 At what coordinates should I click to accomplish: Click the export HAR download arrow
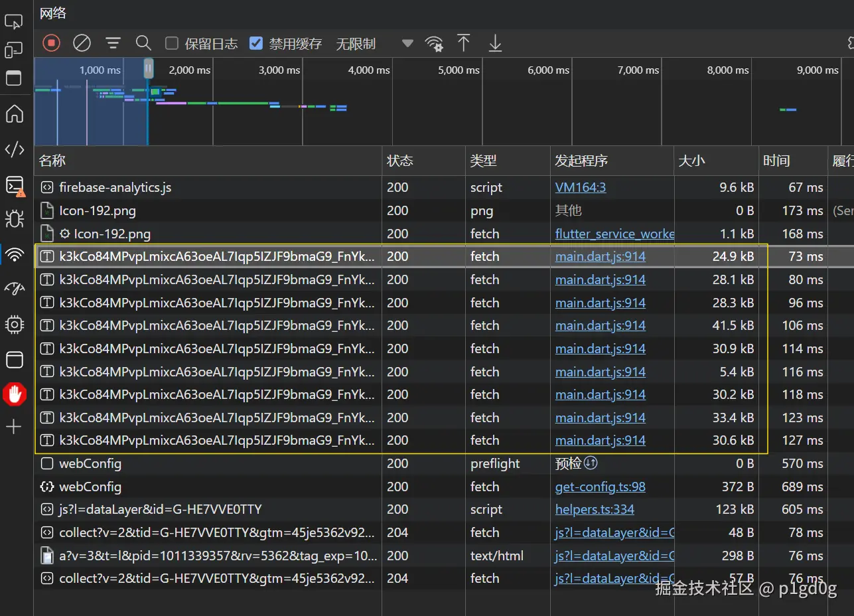(495, 44)
